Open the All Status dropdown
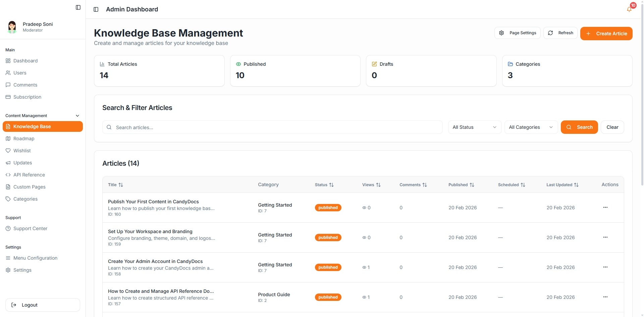644x317 pixels. point(474,127)
